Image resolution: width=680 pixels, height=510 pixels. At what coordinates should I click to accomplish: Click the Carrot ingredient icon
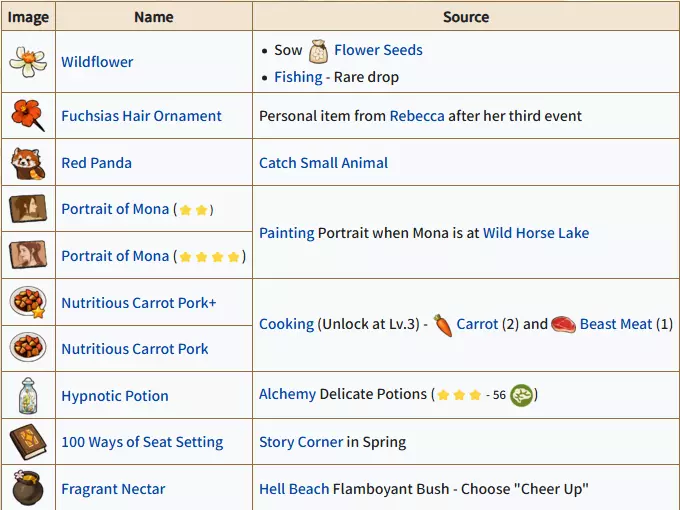(x=442, y=325)
